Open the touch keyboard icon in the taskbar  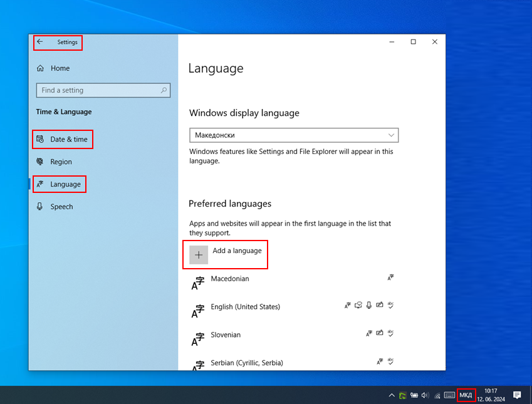449,395
